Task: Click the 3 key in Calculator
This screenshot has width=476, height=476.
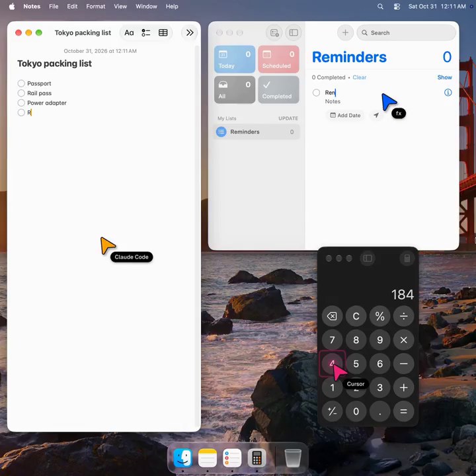Action: (x=379, y=387)
